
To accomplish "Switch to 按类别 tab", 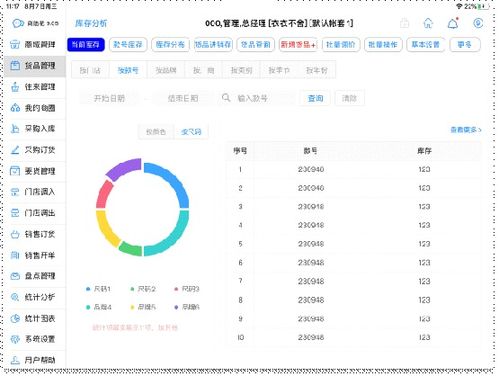I will pos(241,70).
